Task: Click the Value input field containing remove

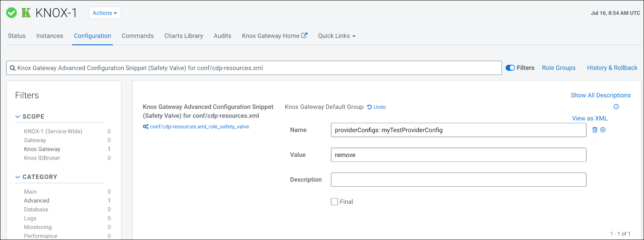Action: (458, 155)
